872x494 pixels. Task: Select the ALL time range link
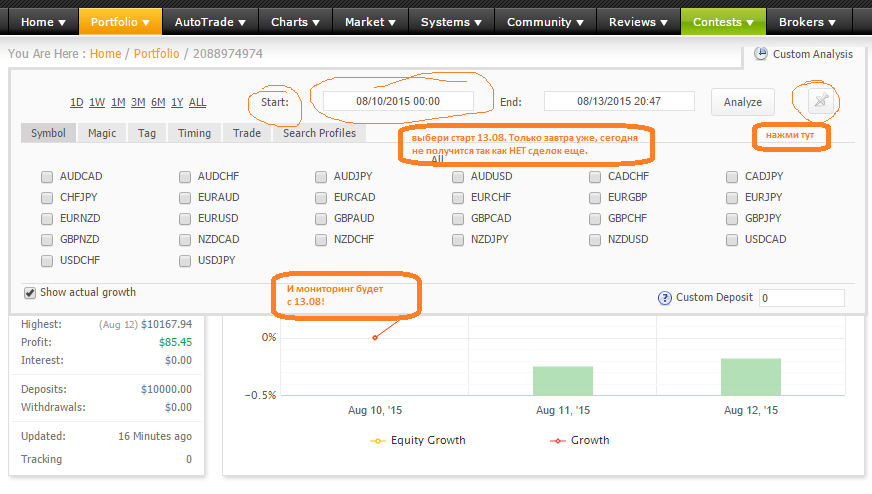click(x=197, y=102)
